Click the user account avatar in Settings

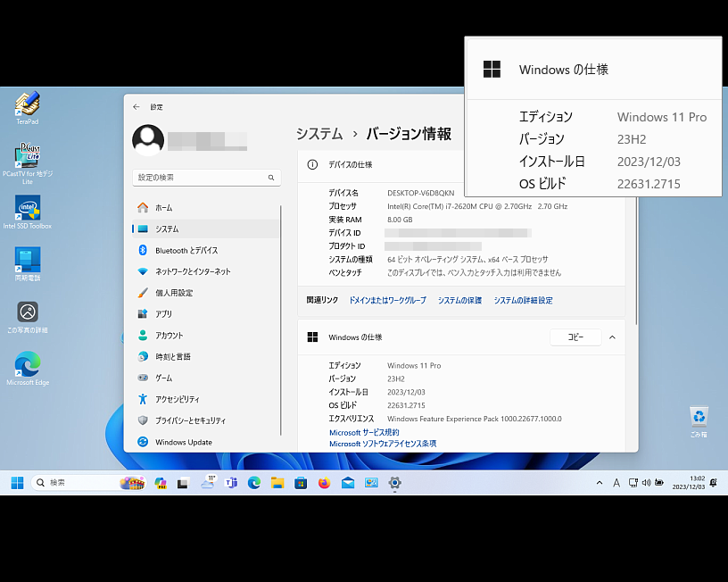[148, 140]
